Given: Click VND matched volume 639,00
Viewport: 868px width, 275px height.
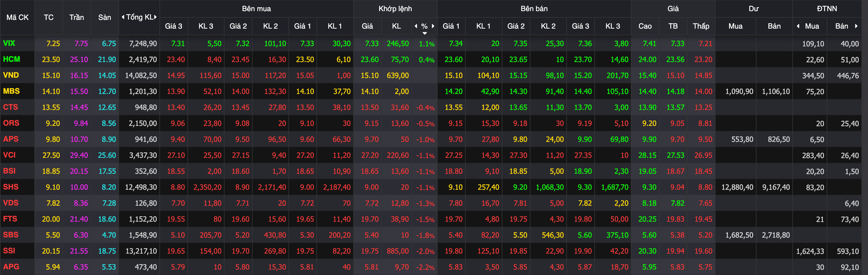Looking at the screenshot, I should (x=398, y=75).
